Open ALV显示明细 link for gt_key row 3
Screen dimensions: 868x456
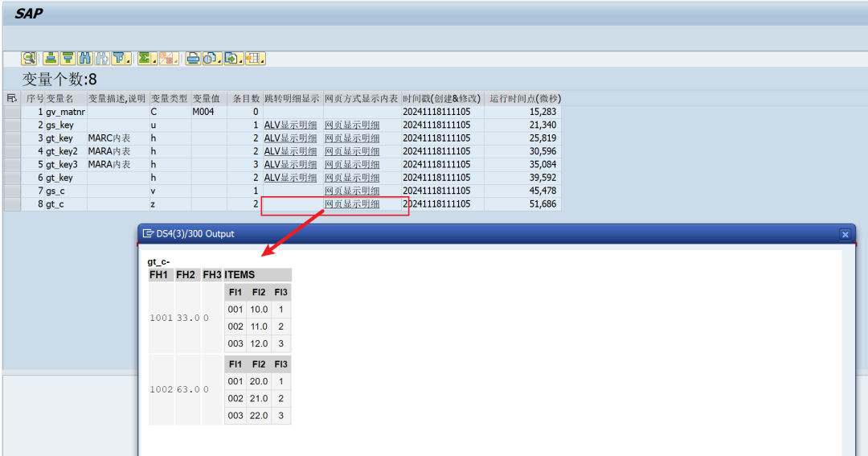[290, 138]
